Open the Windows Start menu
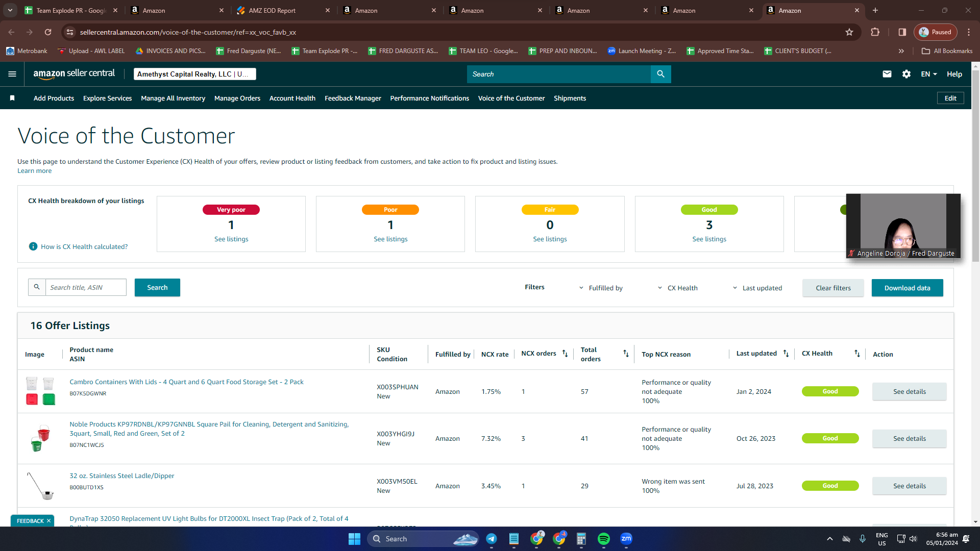The image size is (980, 551). 354,539
